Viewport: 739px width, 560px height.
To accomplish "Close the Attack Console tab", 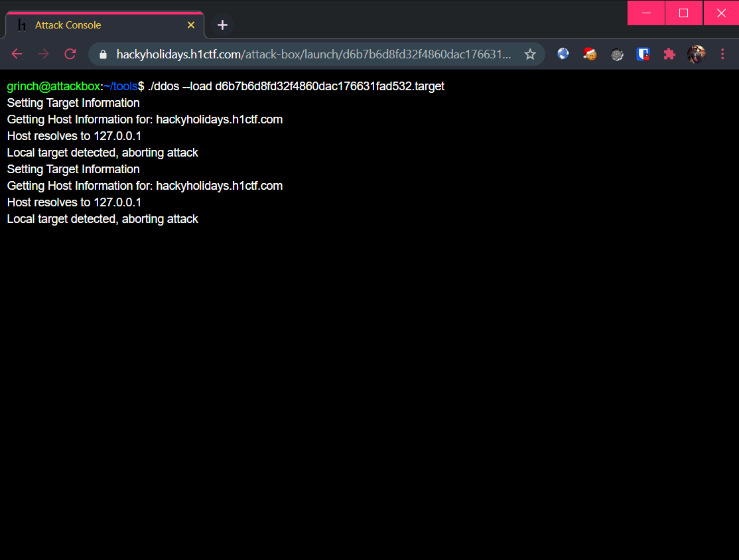I will [x=191, y=25].
